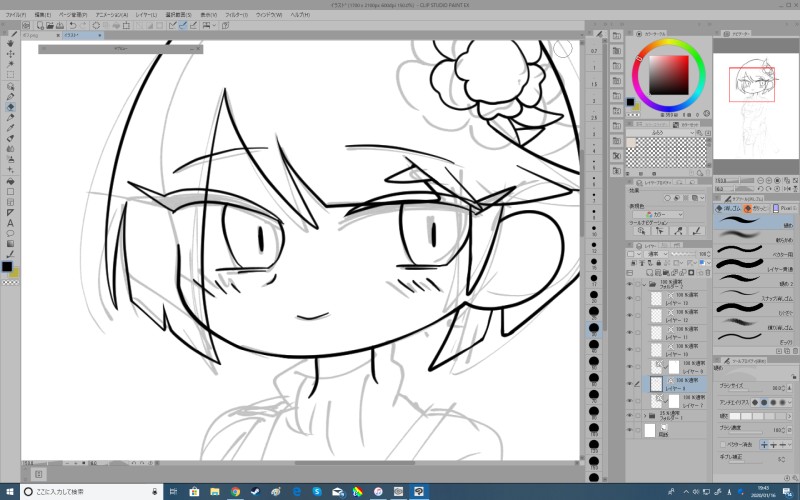Create a new layer folder

coord(666,273)
